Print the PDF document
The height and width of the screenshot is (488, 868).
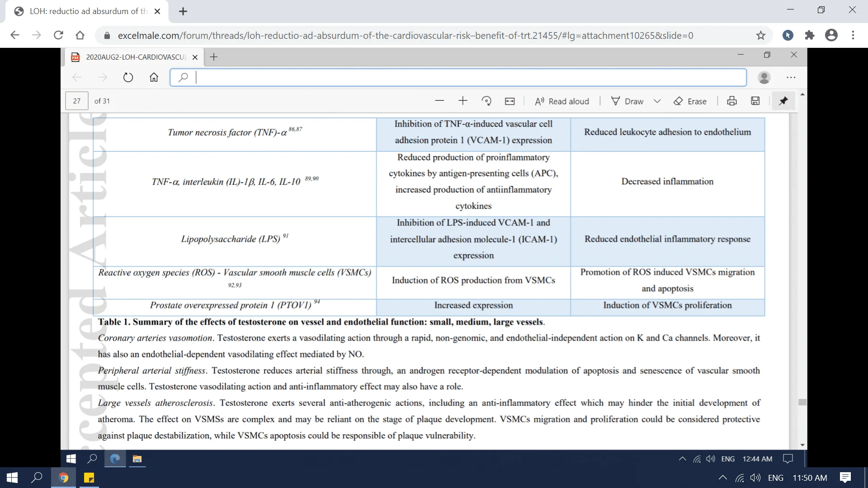click(x=732, y=101)
